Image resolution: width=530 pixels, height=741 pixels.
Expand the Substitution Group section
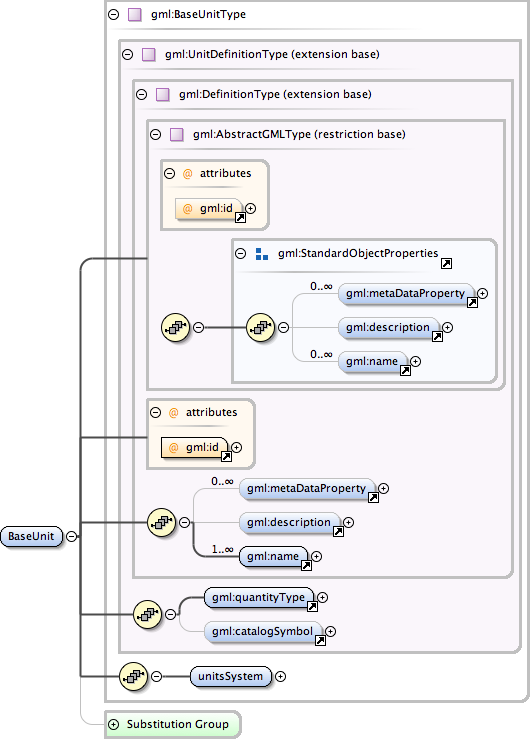(x=113, y=724)
